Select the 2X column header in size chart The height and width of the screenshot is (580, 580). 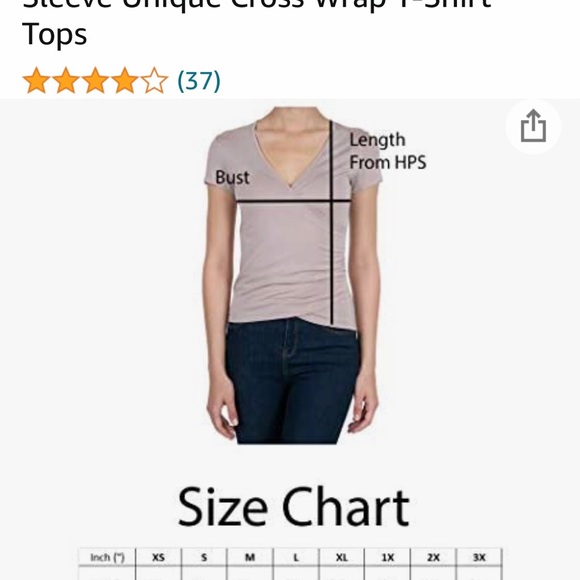tap(433, 557)
